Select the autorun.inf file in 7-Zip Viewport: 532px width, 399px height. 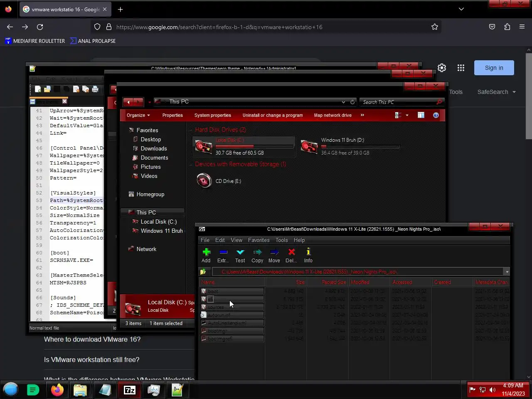click(232, 315)
